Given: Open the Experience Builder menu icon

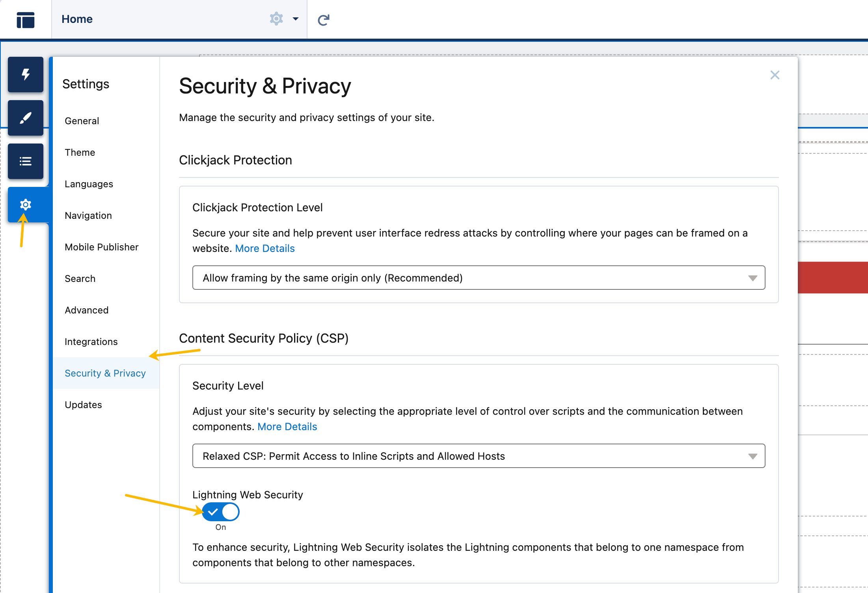Looking at the screenshot, I should coord(26,20).
